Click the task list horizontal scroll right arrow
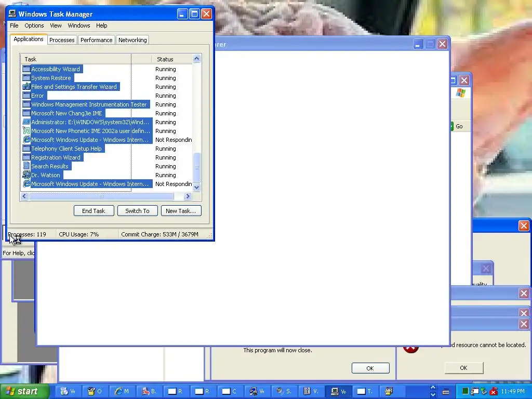Viewport: 532px width, 399px height. tap(188, 196)
